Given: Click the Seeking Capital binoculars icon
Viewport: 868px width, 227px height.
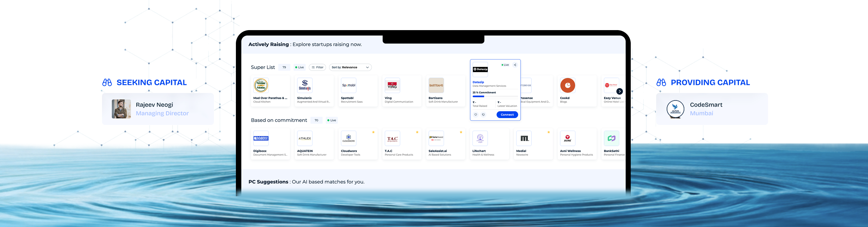Looking at the screenshot, I should (107, 83).
